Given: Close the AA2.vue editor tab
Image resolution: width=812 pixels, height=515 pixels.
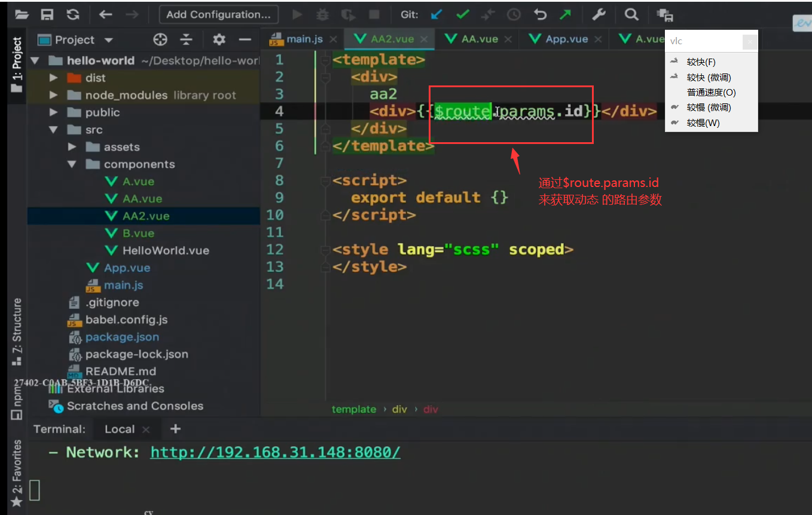Looking at the screenshot, I should pos(425,40).
